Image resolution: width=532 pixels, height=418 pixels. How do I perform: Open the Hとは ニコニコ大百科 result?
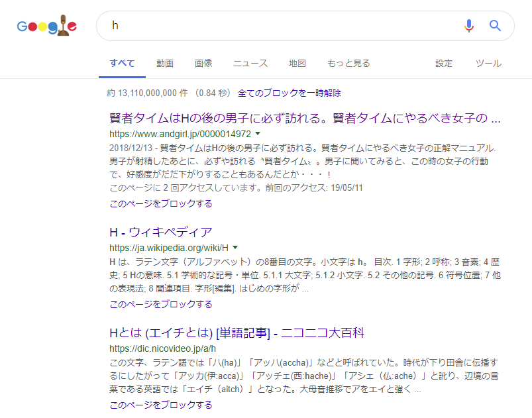pyautogui.click(x=237, y=333)
